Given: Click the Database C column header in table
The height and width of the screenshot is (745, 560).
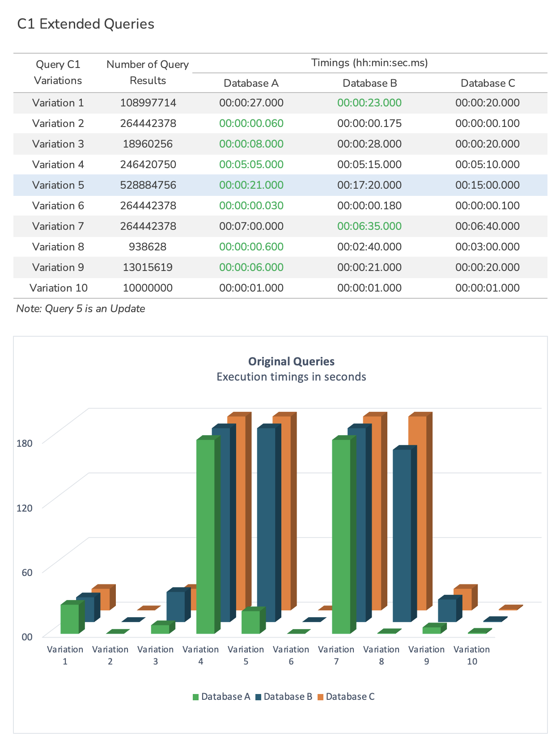Looking at the screenshot, I should (x=488, y=83).
